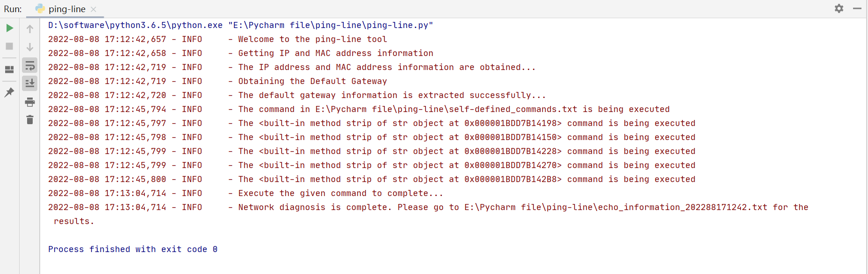Click the Python logo on the run tab

39,8
